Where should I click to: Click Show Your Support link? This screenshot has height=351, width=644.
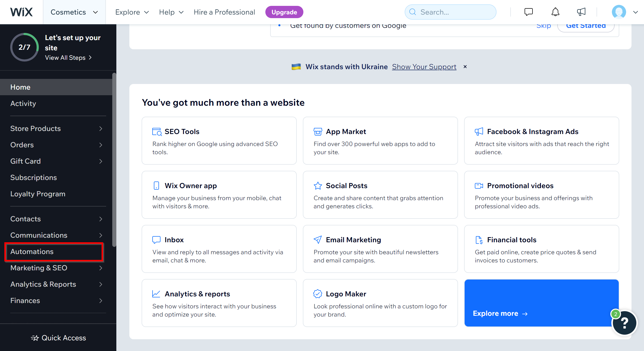point(424,67)
